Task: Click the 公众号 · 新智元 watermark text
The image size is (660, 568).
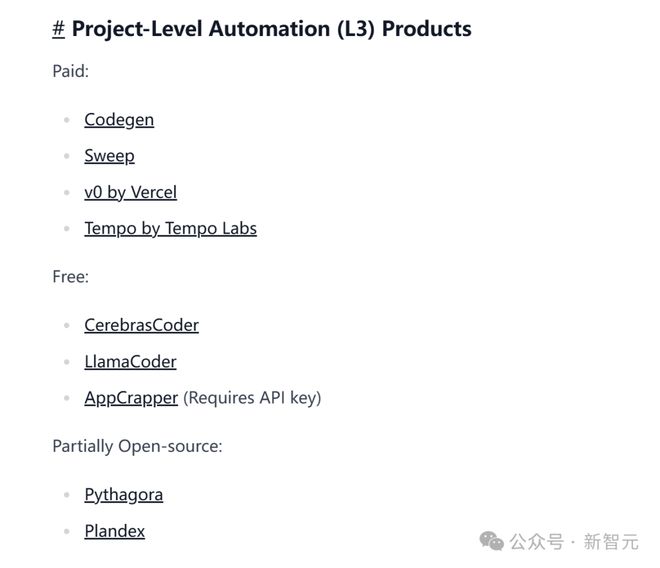Action: coord(574,542)
